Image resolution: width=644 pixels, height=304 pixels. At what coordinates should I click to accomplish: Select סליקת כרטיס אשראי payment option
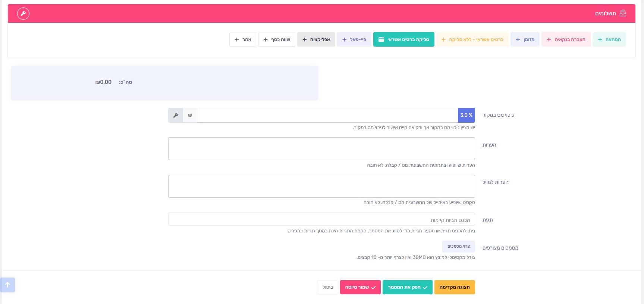tap(403, 40)
